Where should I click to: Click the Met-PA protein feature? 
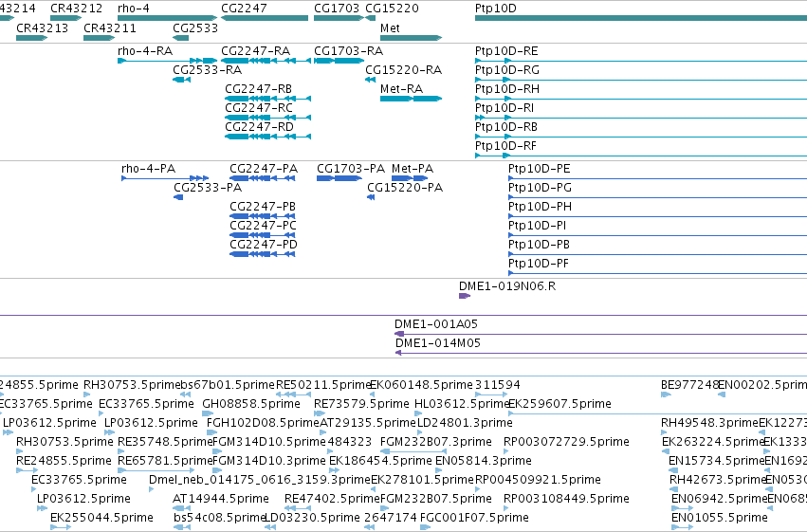point(410,178)
